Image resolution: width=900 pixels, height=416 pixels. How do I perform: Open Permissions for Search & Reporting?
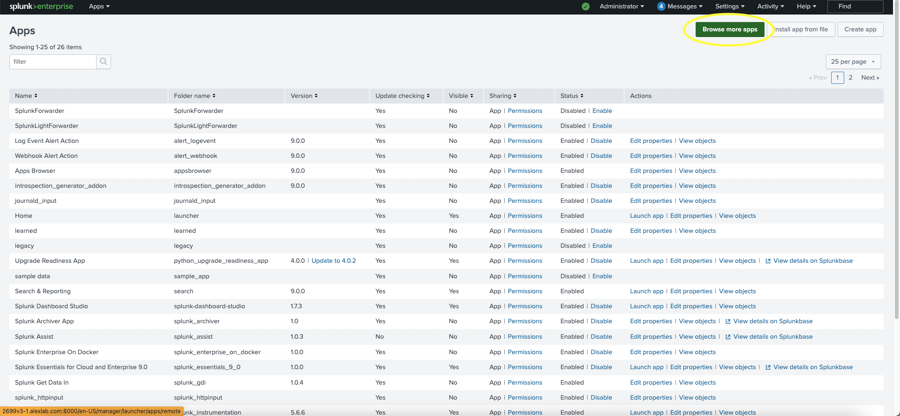[x=525, y=291]
